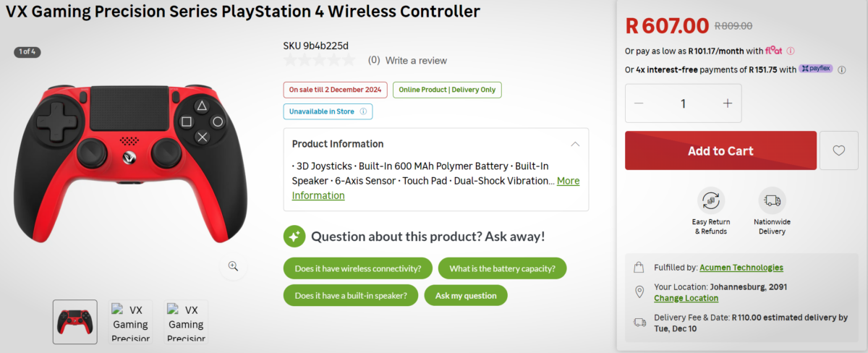Click the Easy Return & Refunds icon
Viewport: 868px width, 353px height.
(712, 200)
